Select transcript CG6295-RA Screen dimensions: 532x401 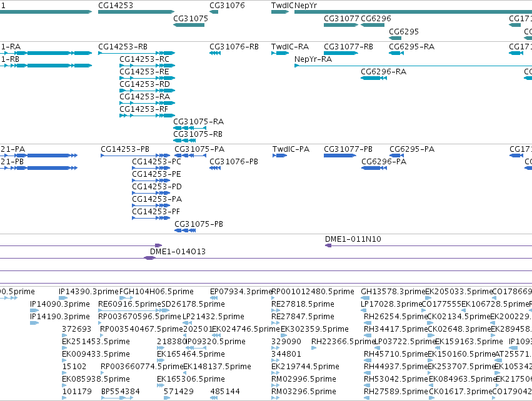click(411, 47)
